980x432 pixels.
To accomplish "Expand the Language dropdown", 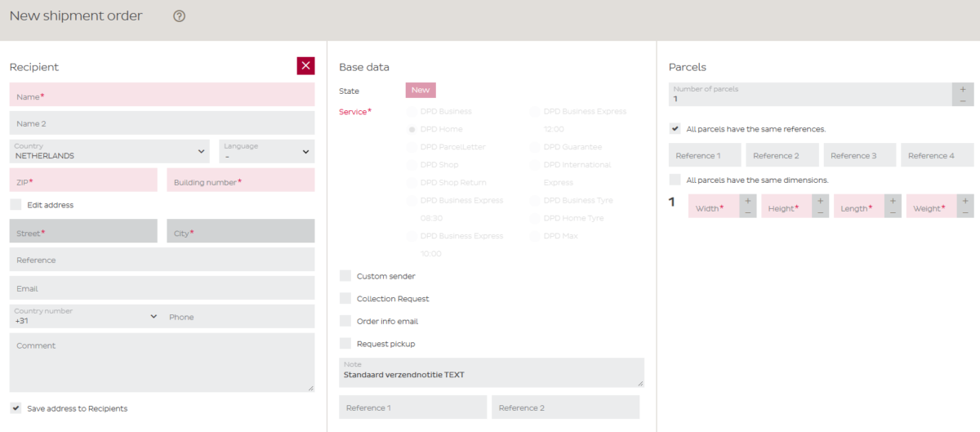I will [266, 151].
